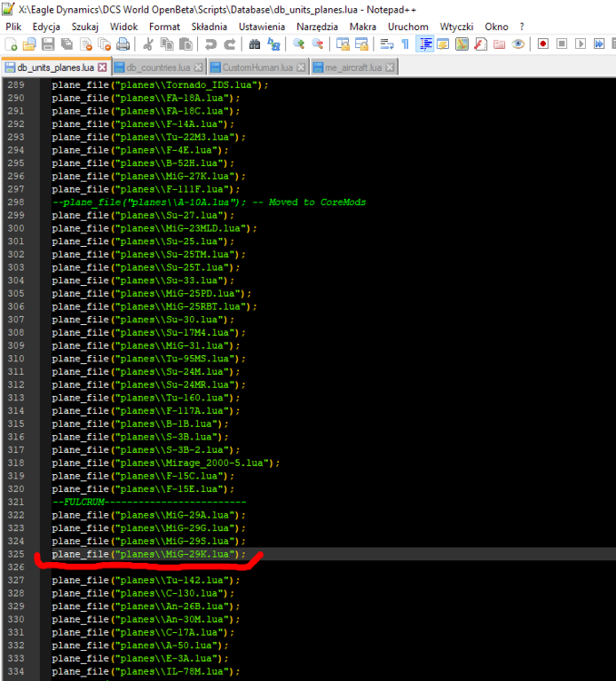The height and width of the screenshot is (681, 616).
Task: Click line with Mirage_2000-5.lua
Action: (x=165, y=463)
